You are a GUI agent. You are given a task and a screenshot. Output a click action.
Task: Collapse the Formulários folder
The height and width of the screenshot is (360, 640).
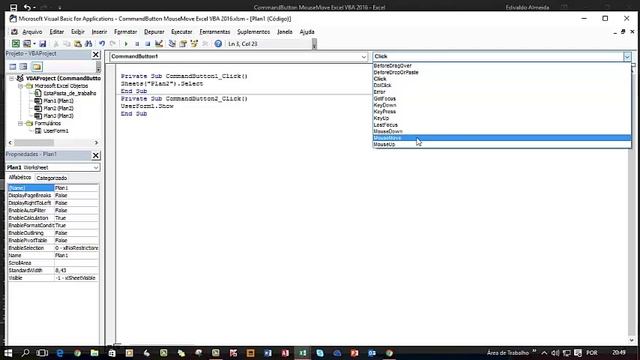(20, 123)
